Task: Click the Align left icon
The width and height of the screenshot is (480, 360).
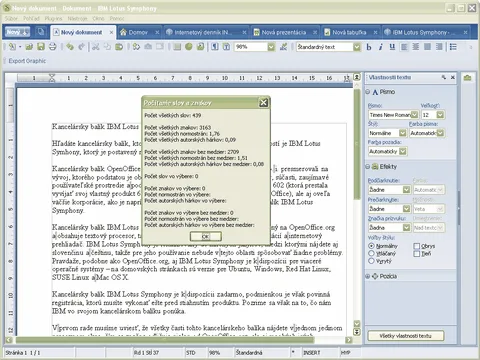Action: (404, 47)
